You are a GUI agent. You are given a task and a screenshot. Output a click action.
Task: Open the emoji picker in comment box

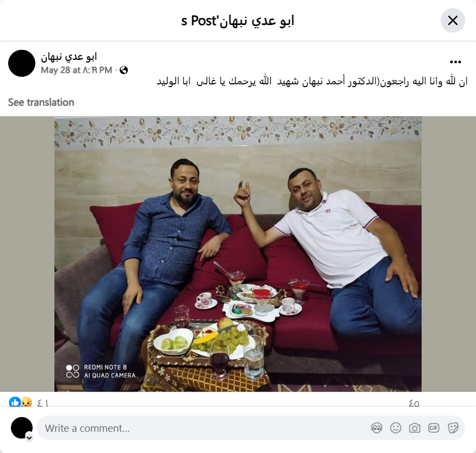[x=395, y=428]
